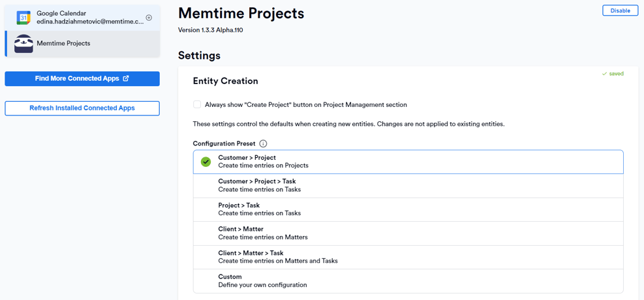644x300 pixels.
Task: Click the Memtime Projects page title
Action: pos(241,14)
